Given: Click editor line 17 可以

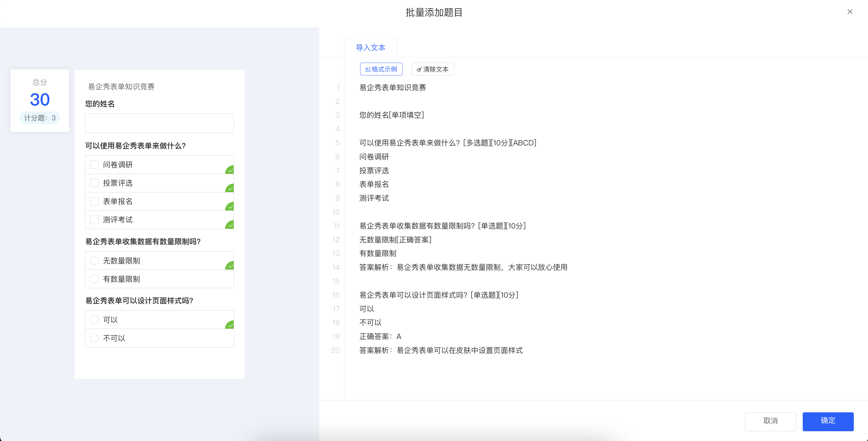Looking at the screenshot, I should (367, 309).
